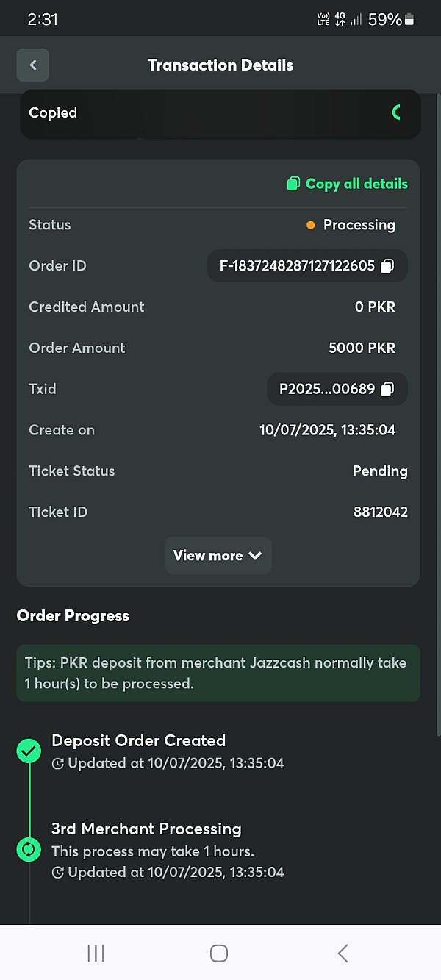This screenshot has width=441, height=980.
Task: Tap the copy all details icon
Action: pyautogui.click(x=293, y=184)
